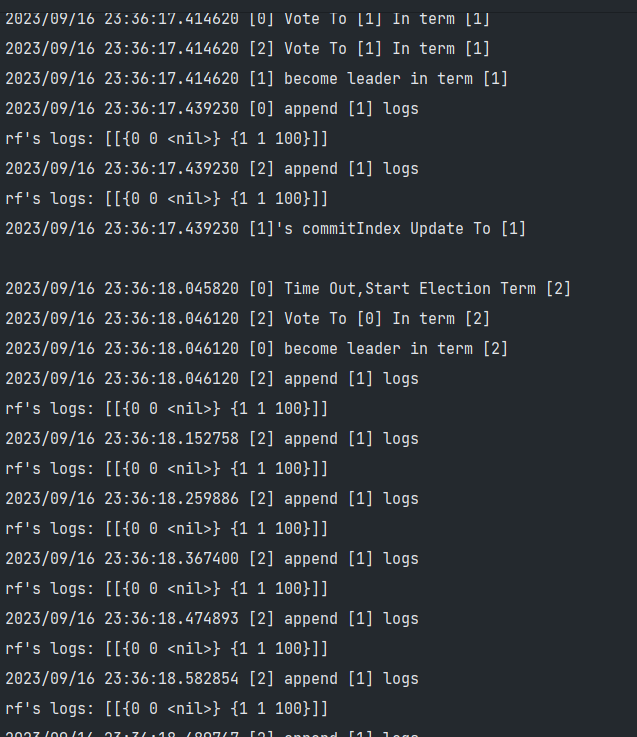Screen dimensions: 637x737
Task: Click the log entry timestamped 23:36:18.474893
Action: click(212, 618)
